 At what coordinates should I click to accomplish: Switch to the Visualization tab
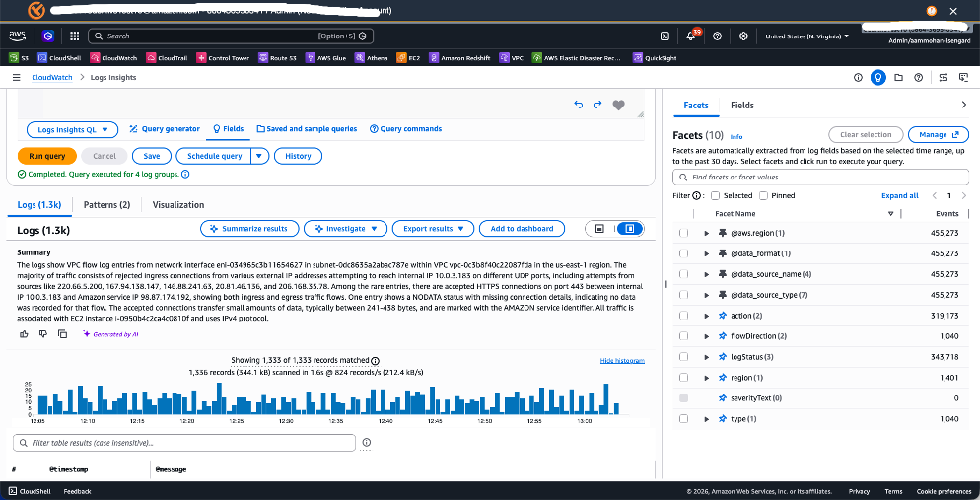178,205
